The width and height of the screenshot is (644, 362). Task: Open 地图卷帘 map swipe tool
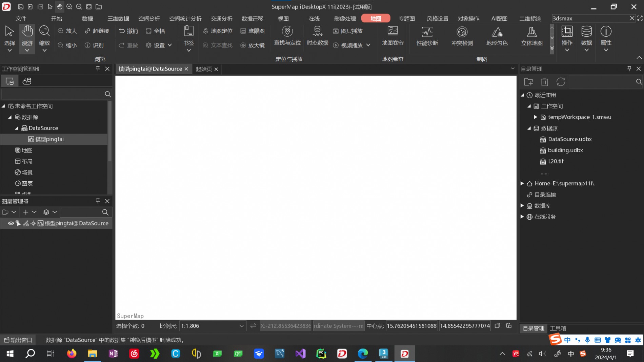tap(393, 36)
